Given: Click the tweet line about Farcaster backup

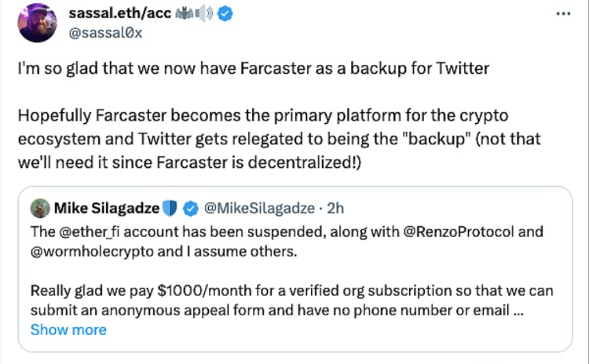Looking at the screenshot, I should pos(253,69).
